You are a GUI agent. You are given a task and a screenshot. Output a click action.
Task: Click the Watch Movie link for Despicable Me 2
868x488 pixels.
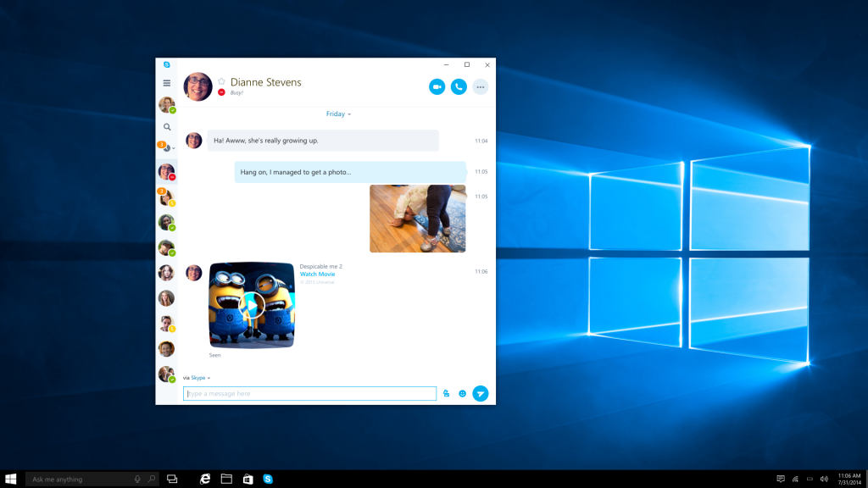pos(317,274)
